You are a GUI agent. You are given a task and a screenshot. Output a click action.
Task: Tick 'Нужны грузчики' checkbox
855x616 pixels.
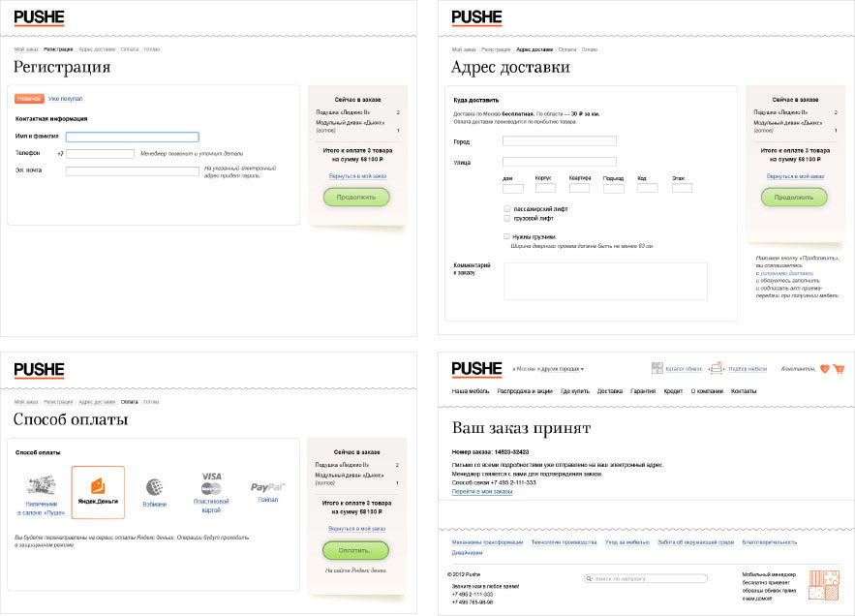pyautogui.click(x=506, y=236)
